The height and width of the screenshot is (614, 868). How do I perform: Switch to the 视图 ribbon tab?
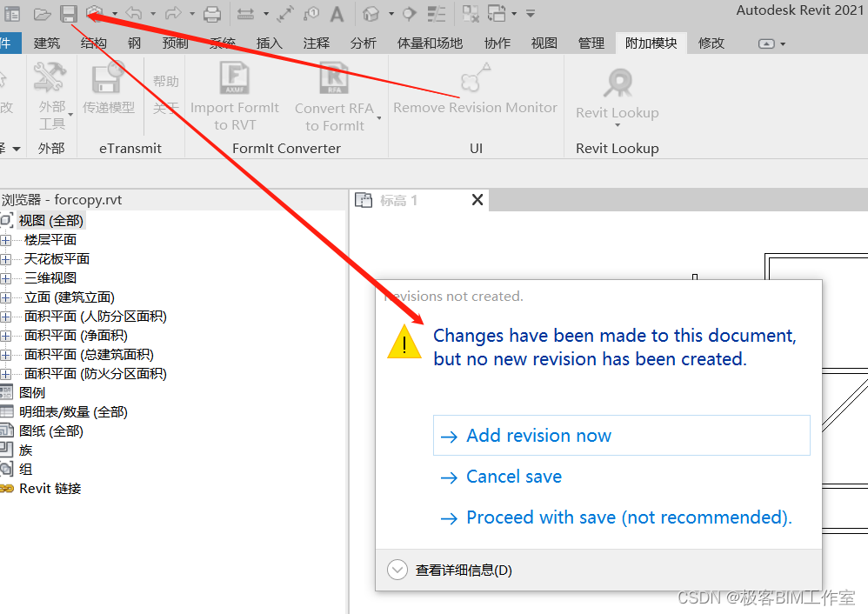coord(544,43)
